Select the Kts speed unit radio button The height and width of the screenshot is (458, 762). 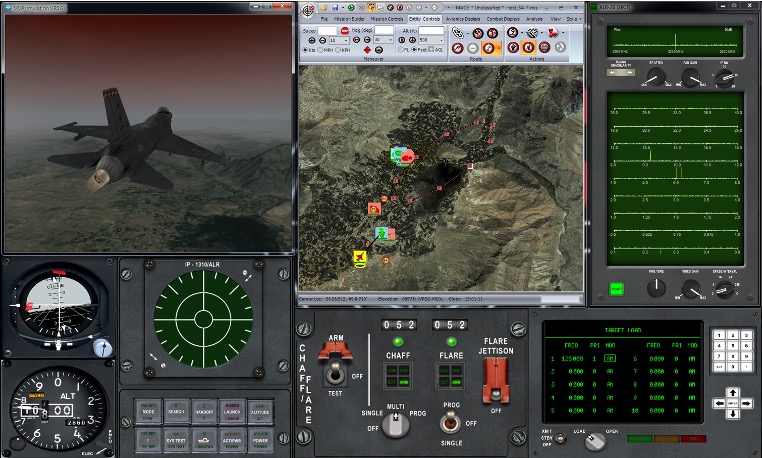305,50
